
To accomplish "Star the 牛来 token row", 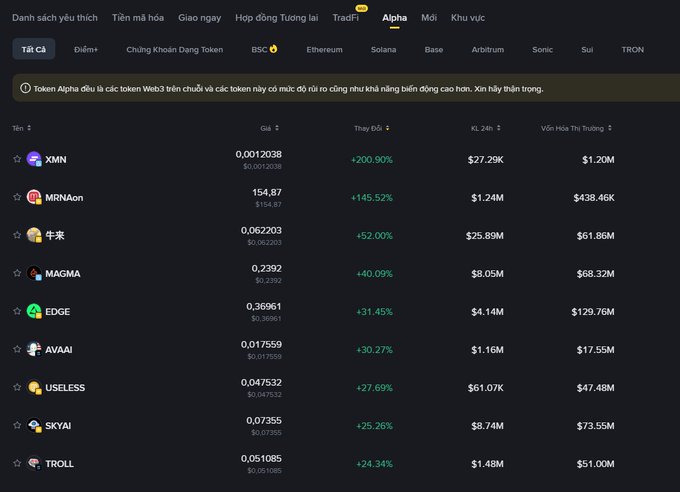I will click(17, 235).
